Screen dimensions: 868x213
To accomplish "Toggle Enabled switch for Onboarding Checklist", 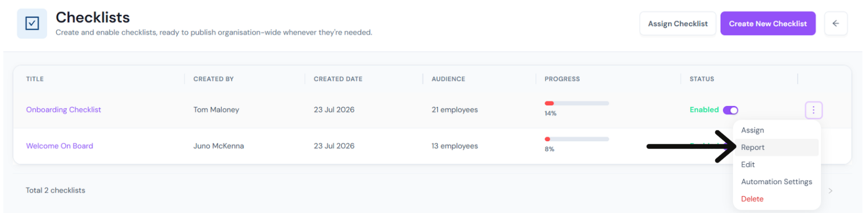I will click(x=730, y=110).
